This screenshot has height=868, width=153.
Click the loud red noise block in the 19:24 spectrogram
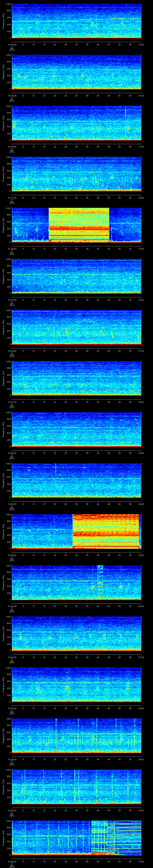coord(106,531)
